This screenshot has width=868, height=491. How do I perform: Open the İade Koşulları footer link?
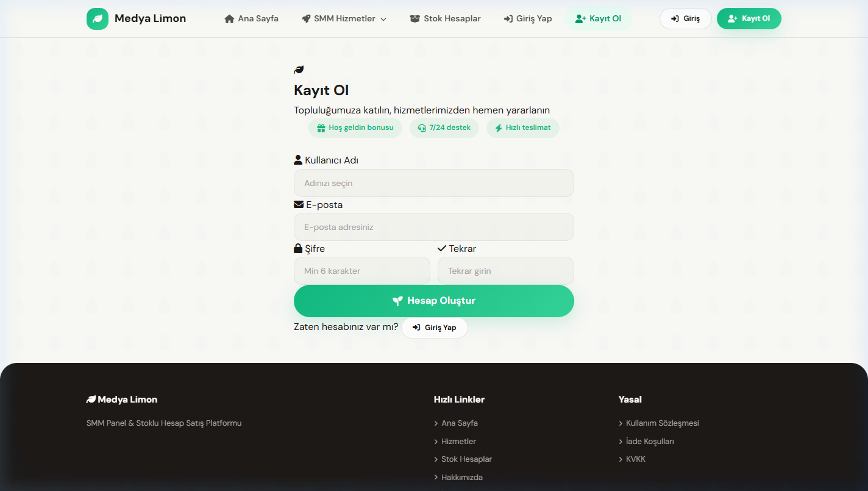click(650, 442)
